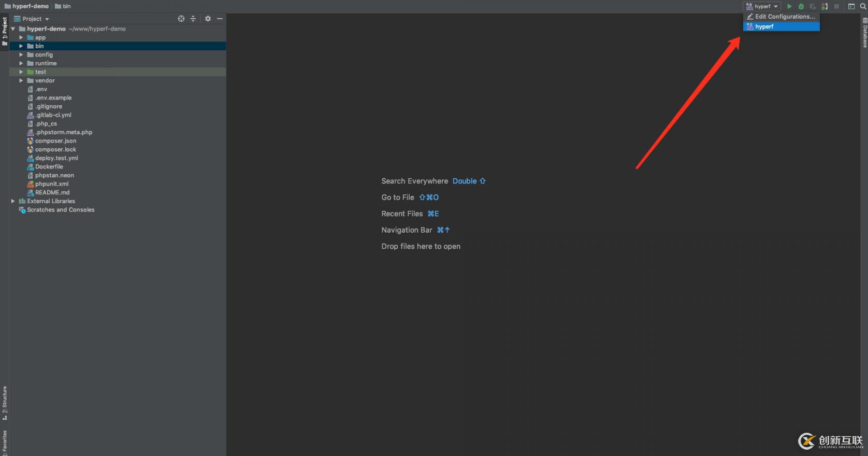868x456 pixels.
Task: Toggle the 1: Project side tab
Action: pyautogui.click(x=5, y=32)
